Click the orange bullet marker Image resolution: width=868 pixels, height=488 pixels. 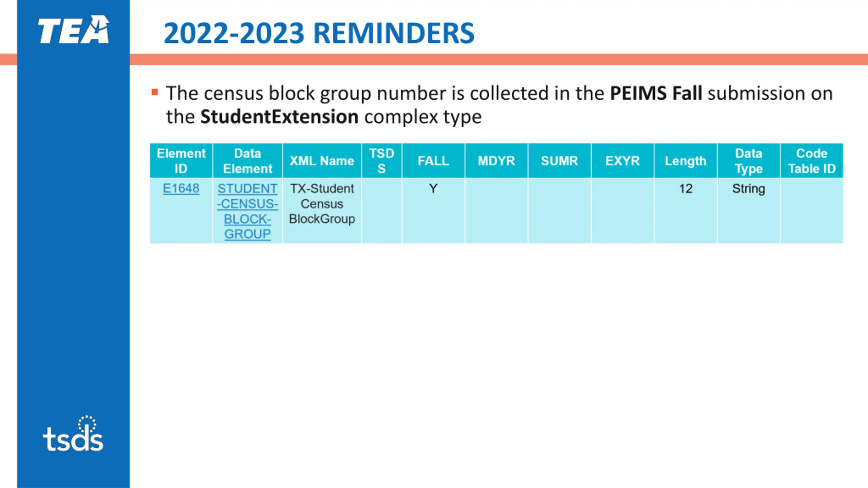(155, 92)
